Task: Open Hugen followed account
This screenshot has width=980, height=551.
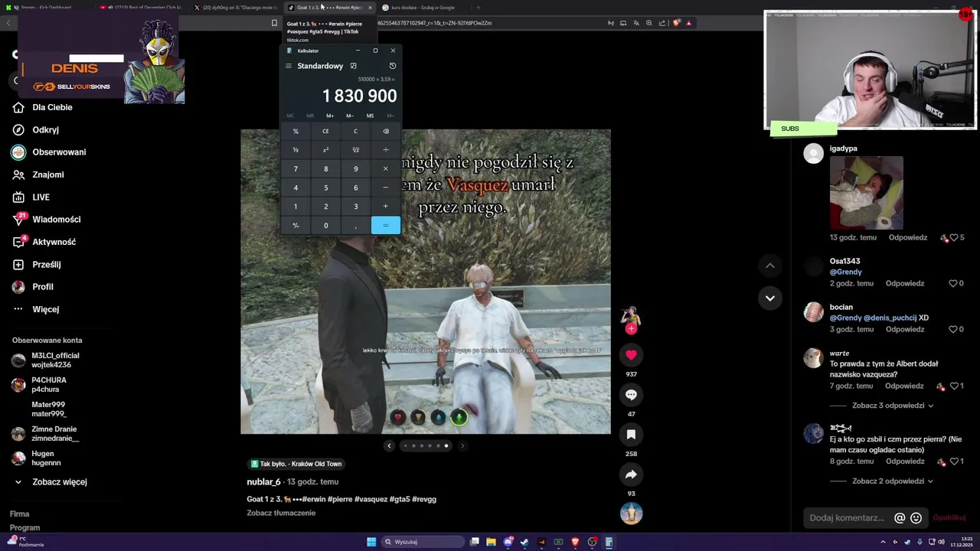Action: [x=45, y=458]
